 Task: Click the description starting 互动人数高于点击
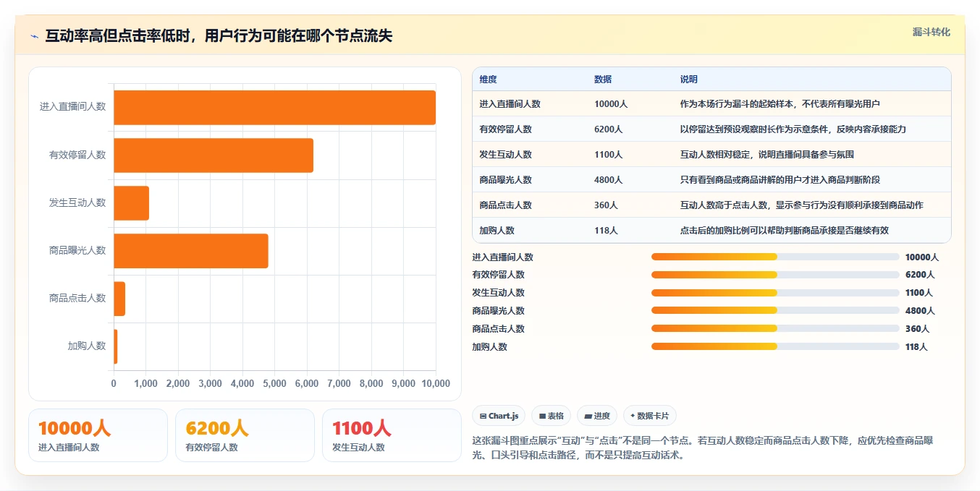coord(802,205)
